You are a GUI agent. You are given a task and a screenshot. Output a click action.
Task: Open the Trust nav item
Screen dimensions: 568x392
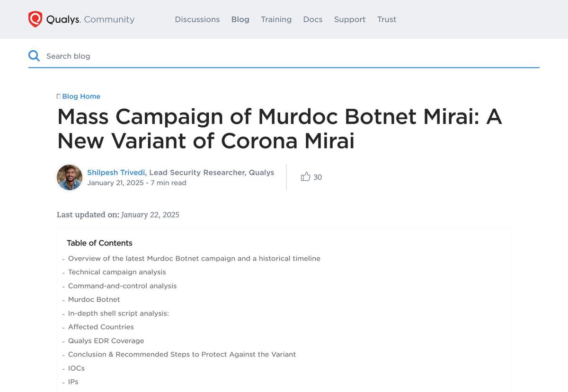click(x=387, y=19)
